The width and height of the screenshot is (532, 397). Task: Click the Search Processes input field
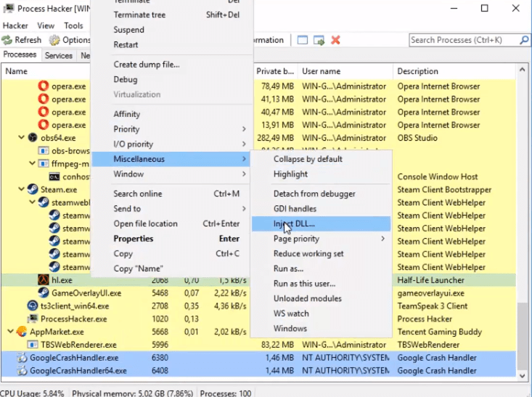(x=465, y=40)
